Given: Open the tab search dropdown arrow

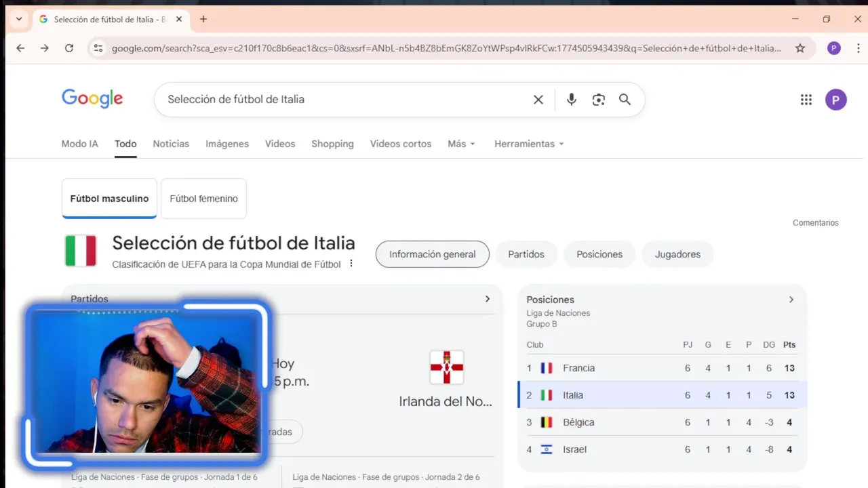Looking at the screenshot, I should tap(19, 19).
